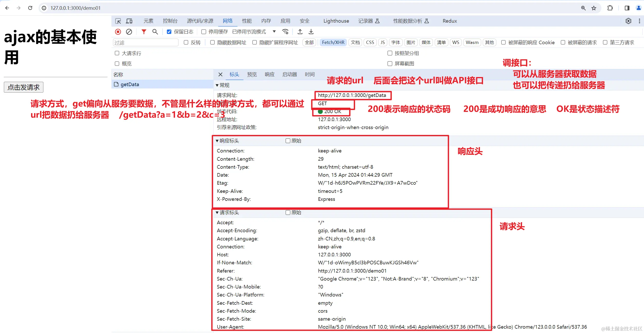Open network conditions wifi icon

coord(285,32)
